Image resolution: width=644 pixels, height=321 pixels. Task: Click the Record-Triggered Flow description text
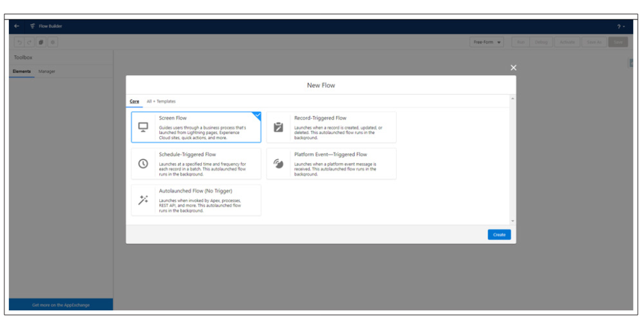point(339,132)
